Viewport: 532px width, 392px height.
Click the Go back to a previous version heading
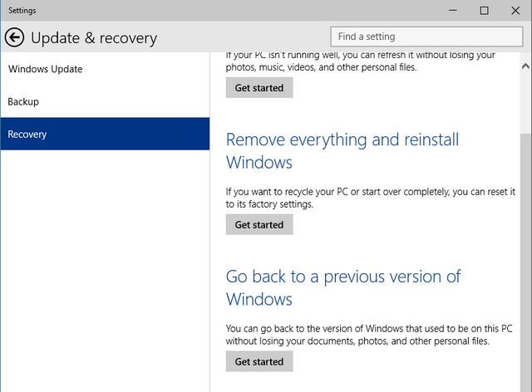coord(342,287)
